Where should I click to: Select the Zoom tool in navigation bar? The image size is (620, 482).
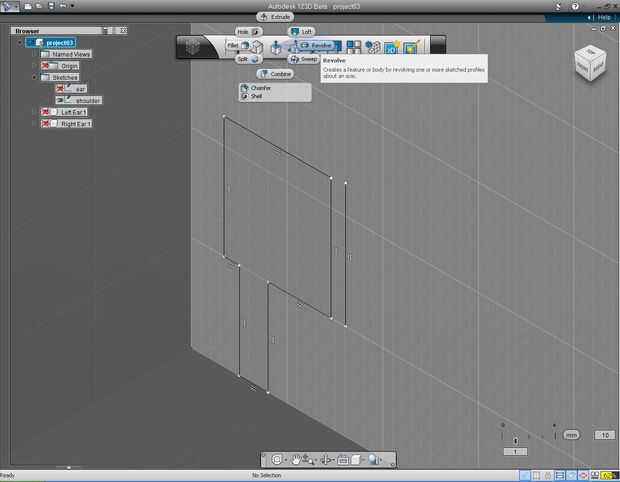pyautogui.click(x=307, y=459)
